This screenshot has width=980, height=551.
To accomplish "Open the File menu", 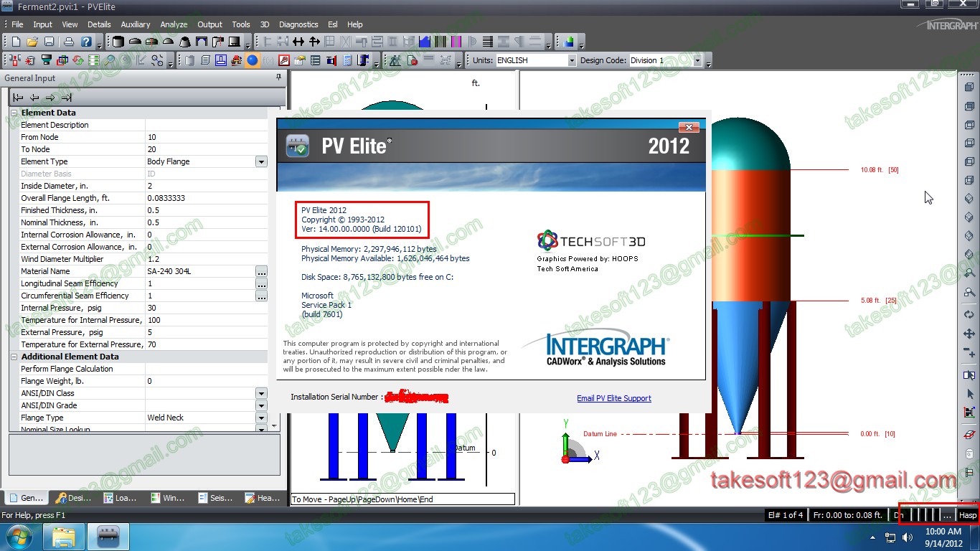I will [x=17, y=24].
